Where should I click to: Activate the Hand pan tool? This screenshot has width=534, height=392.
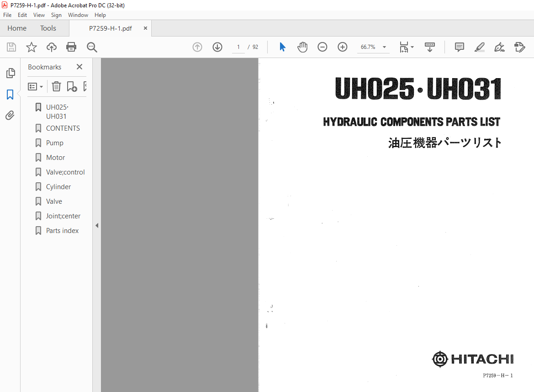click(x=302, y=47)
